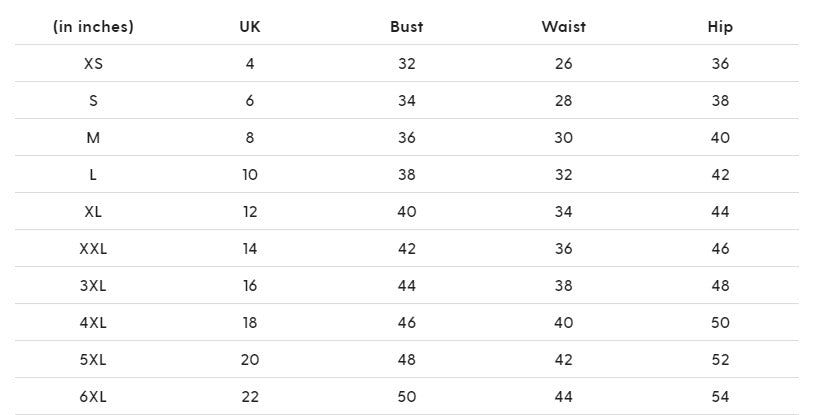Click UK size 4 cell

pyautogui.click(x=250, y=64)
